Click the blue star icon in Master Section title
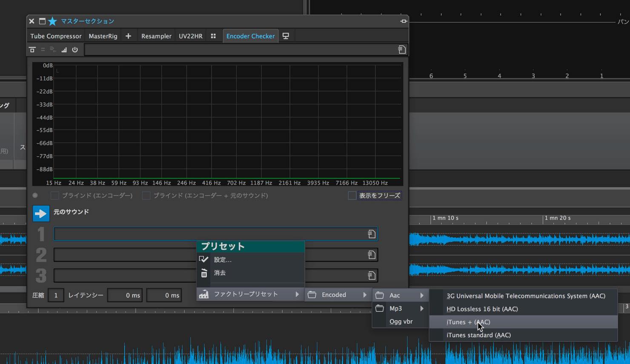630x364 pixels. (x=52, y=21)
